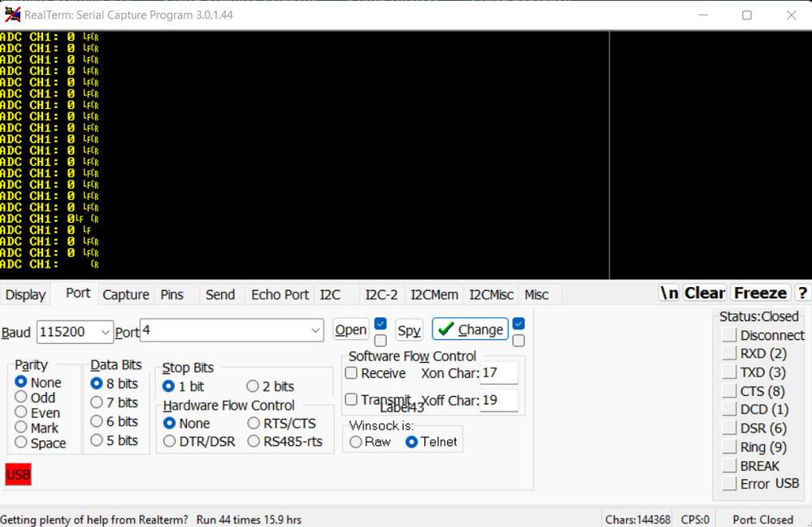
Task: Select Mark parity
Action: [x=37, y=428]
